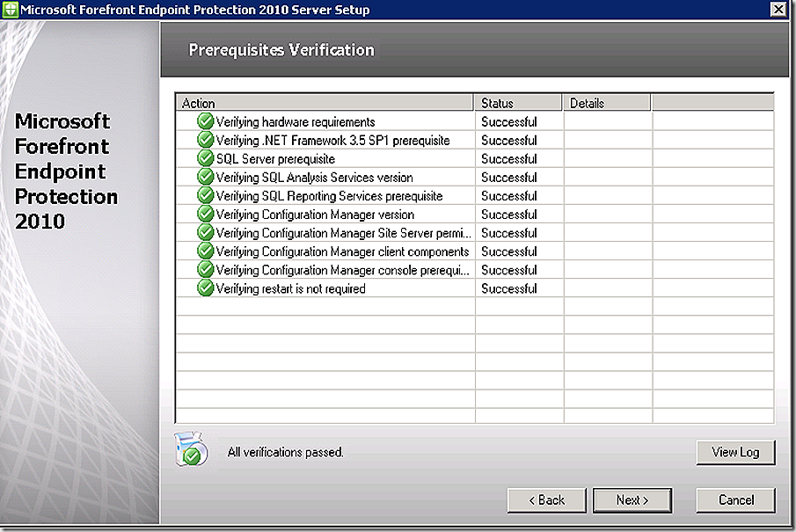Click Successful status for SQL Analysis Services
This screenshot has height=532, width=796.
tap(508, 177)
